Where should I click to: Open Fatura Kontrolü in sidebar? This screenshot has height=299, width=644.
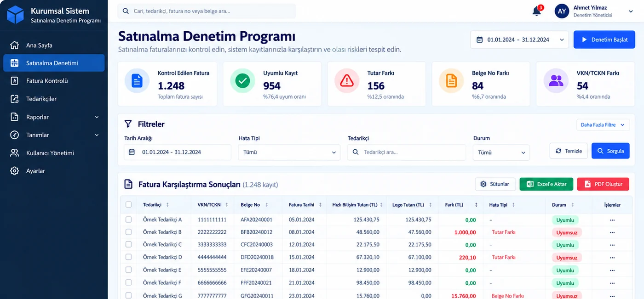[54, 81]
